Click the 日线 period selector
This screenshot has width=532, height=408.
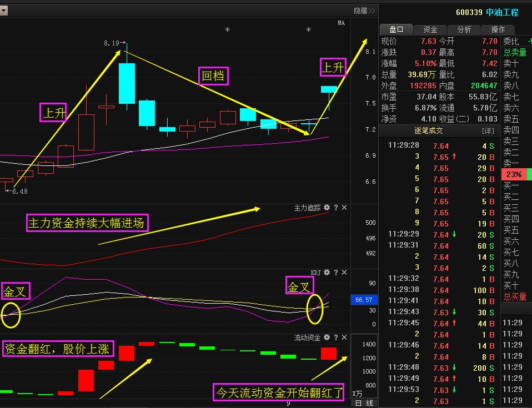pos(364,402)
